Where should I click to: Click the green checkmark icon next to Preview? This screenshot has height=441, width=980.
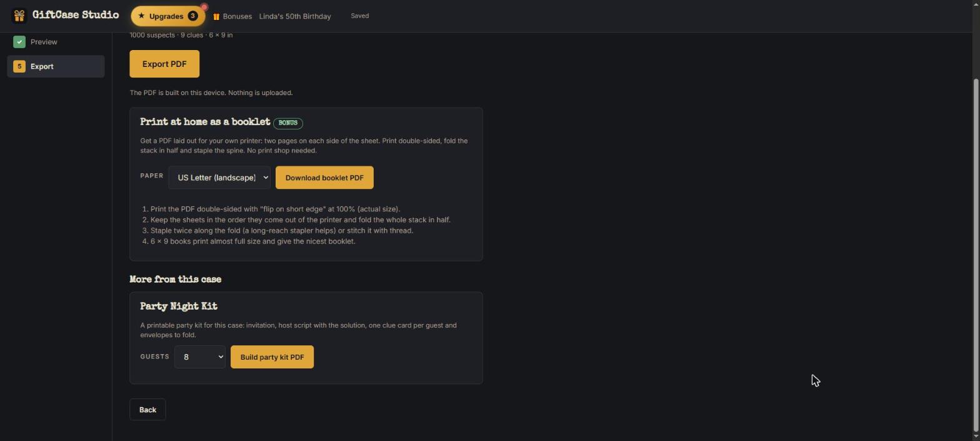19,42
